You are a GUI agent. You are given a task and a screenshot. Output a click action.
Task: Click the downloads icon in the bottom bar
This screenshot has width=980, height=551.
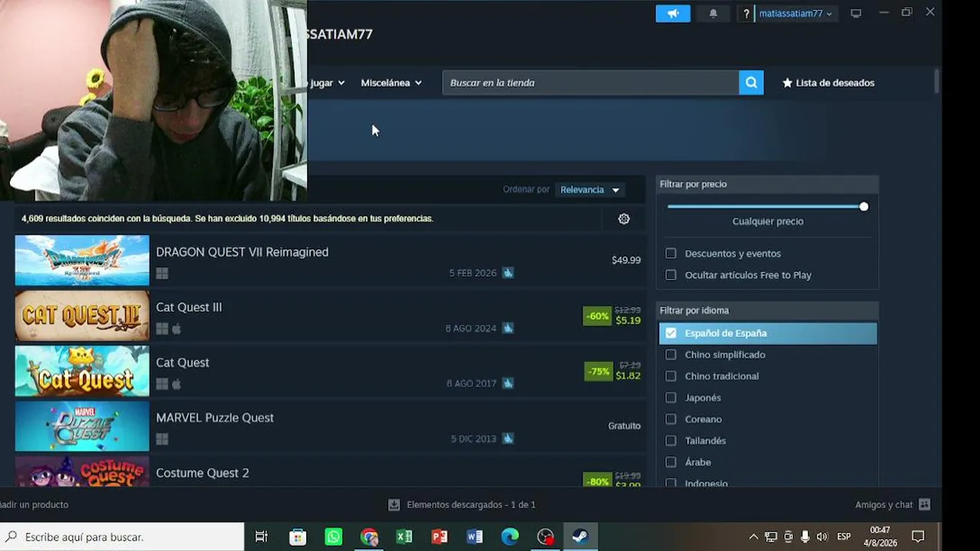coord(394,505)
